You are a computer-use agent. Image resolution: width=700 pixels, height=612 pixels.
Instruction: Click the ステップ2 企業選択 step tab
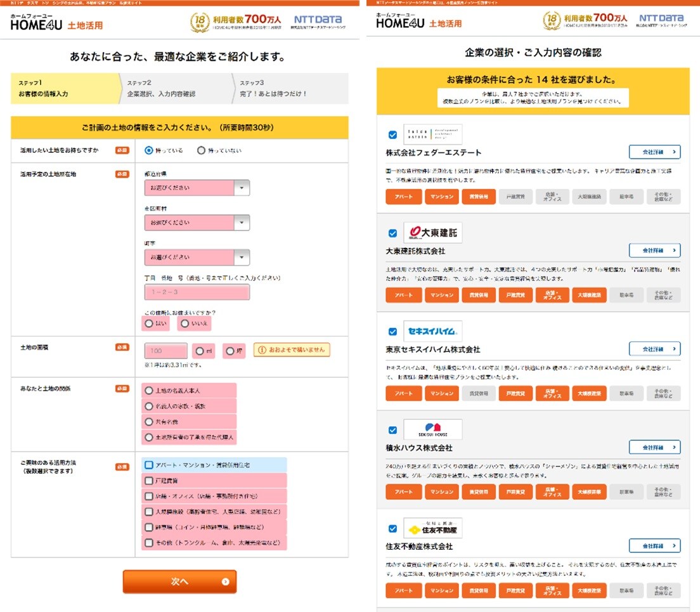(x=174, y=88)
